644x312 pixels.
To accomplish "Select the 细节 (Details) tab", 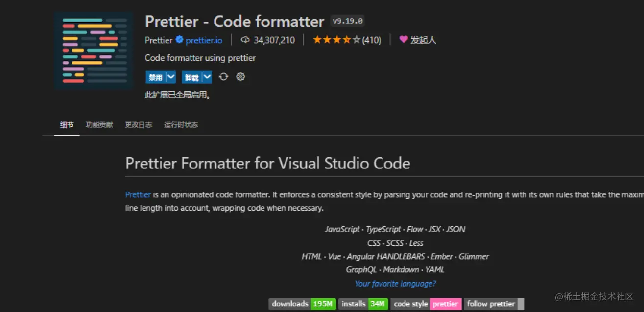I will (x=67, y=125).
